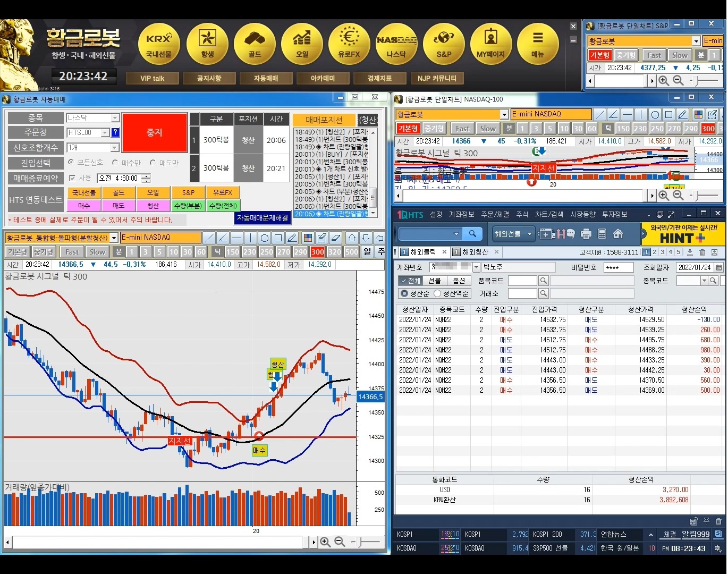
Task: Zoom in on the NASDAQ-100 chart window
Action: (x=664, y=196)
